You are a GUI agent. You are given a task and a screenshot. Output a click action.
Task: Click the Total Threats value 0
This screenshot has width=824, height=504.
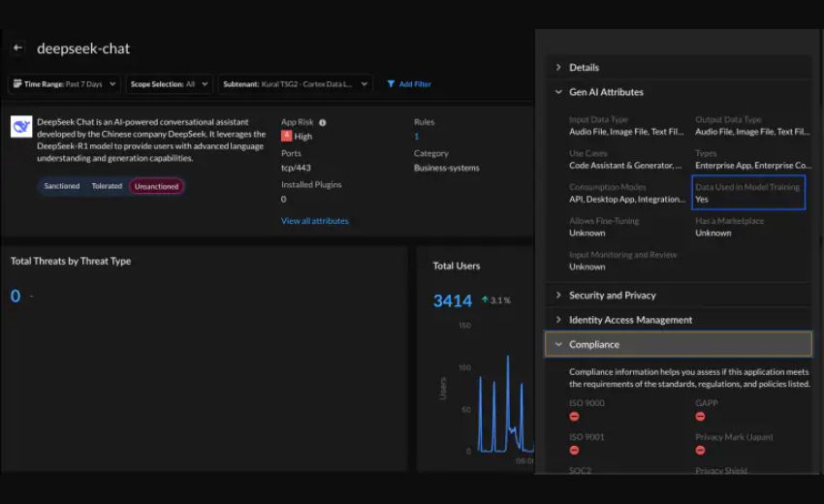point(16,296)
